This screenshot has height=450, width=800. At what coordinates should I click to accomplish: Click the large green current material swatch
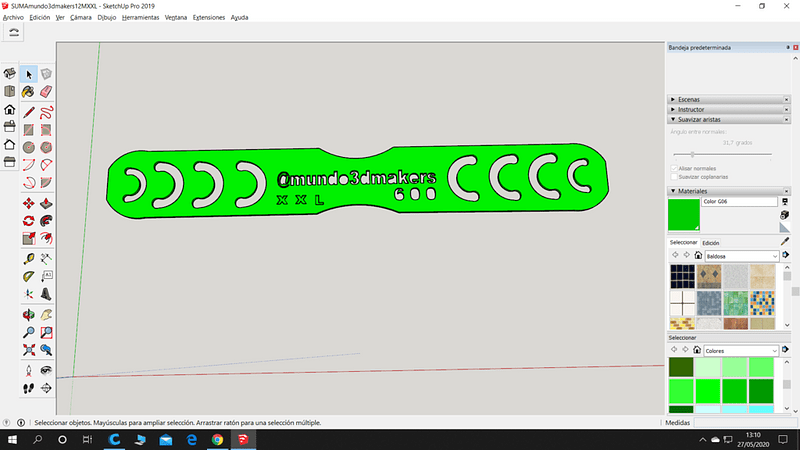684,215
